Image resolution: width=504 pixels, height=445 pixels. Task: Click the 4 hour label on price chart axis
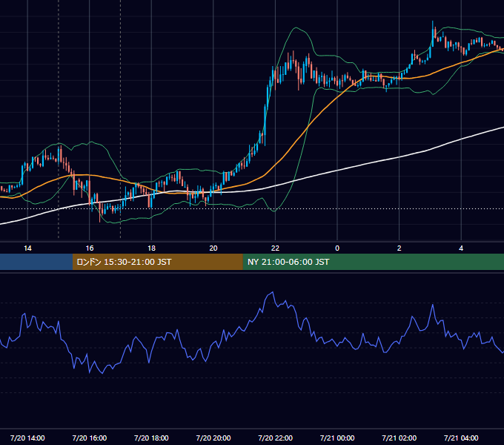coord(461,248)
